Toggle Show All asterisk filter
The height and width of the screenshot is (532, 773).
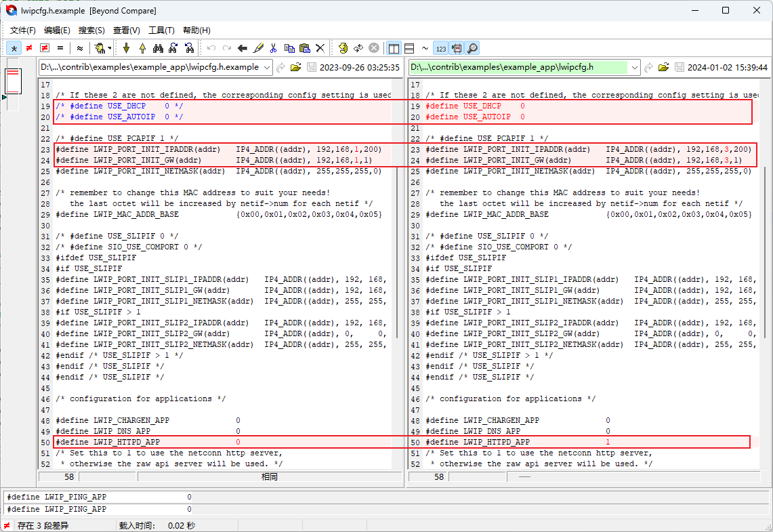[x=14, y=48]
